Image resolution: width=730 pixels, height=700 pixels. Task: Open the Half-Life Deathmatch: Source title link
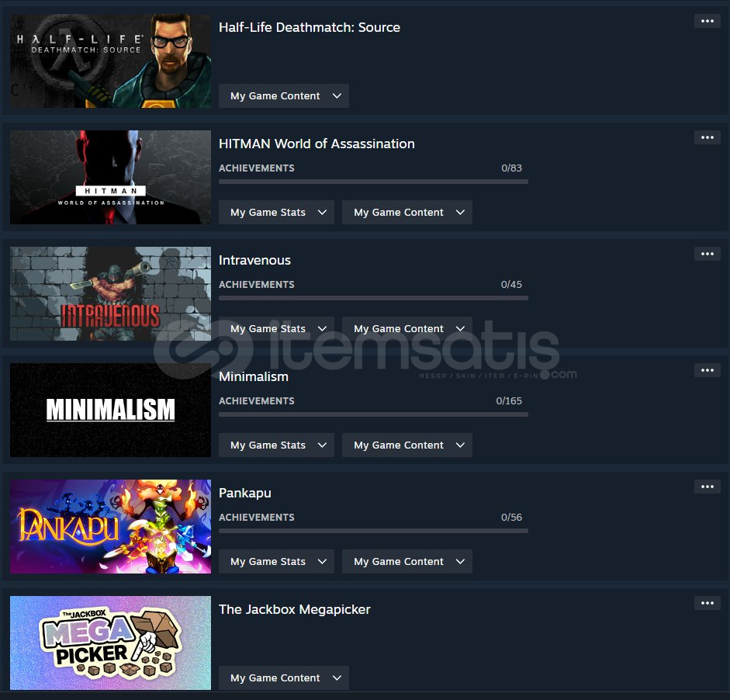310,27
